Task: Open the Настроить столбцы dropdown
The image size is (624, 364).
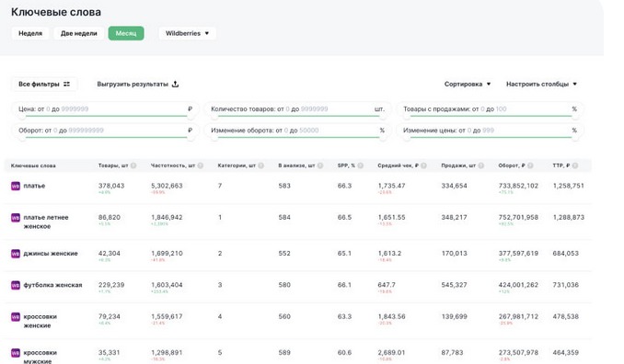Action: pyautogui.click(x=541, y=85)
